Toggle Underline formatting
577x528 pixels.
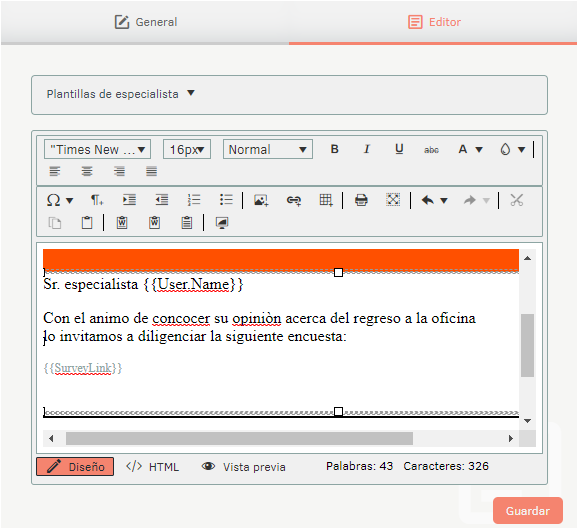(399, 149)
